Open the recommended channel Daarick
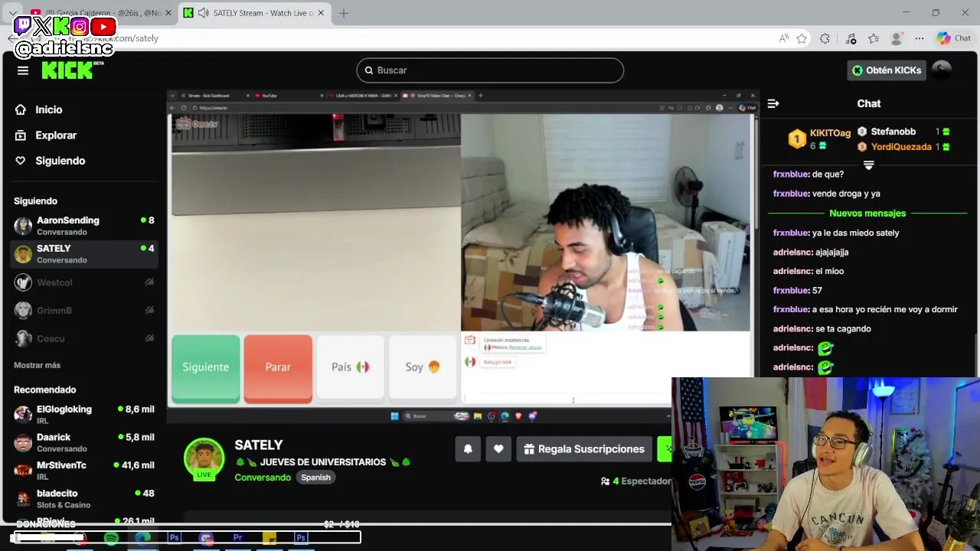Image resolution: width=980 pixels, height=551 pixels. point(84,442)
